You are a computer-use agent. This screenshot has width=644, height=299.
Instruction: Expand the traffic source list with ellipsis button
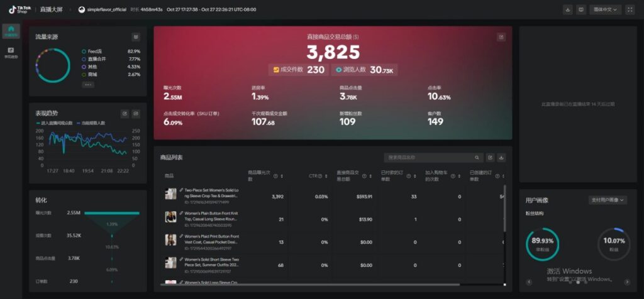point(88,84)
